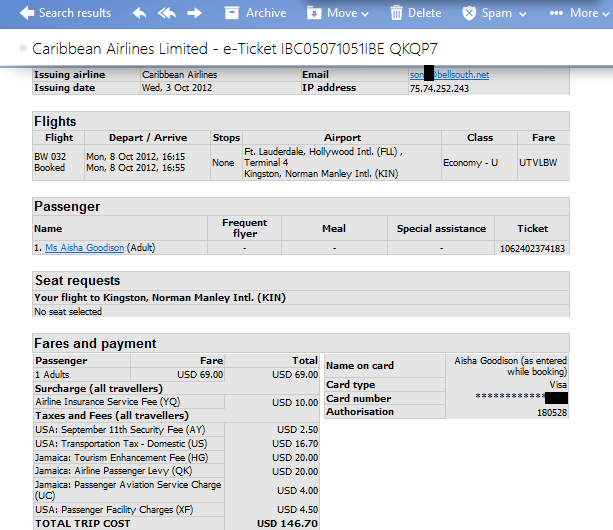Click the Frequent flyer column header
Viewport: 613px width, 530px height.
tap(245, 228)
